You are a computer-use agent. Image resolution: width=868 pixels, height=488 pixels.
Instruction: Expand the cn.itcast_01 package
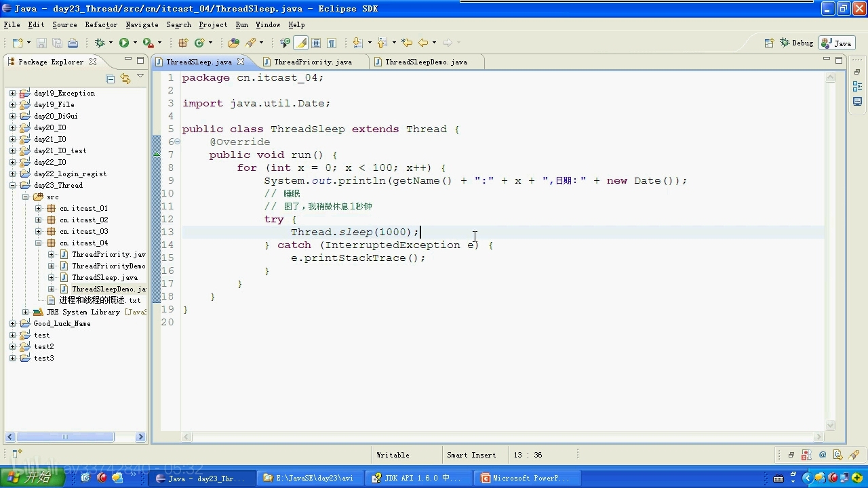click(39, 208)
